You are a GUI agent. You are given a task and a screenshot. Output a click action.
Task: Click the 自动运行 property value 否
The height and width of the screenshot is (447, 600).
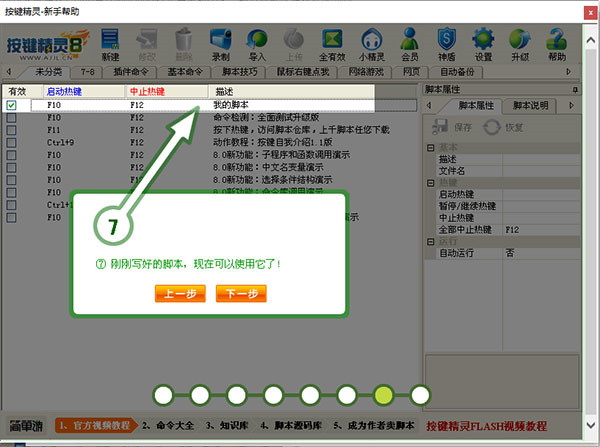(542, 253)
